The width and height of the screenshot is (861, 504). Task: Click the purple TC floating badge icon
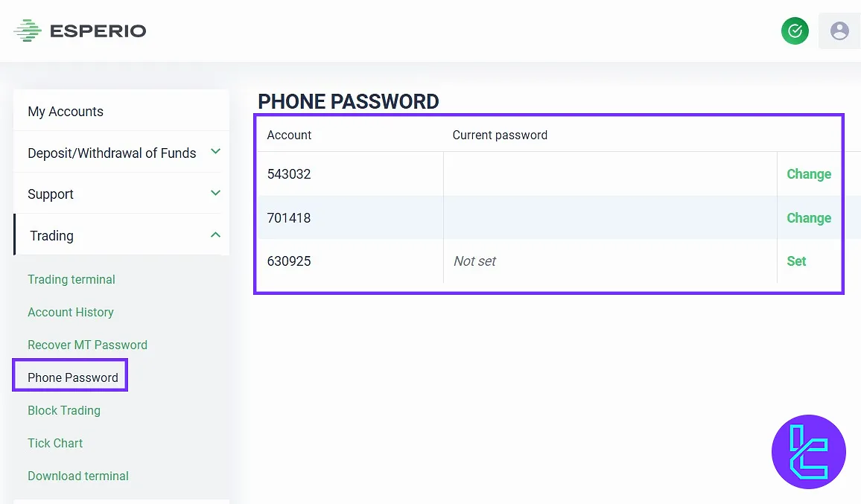pos(809,452)
